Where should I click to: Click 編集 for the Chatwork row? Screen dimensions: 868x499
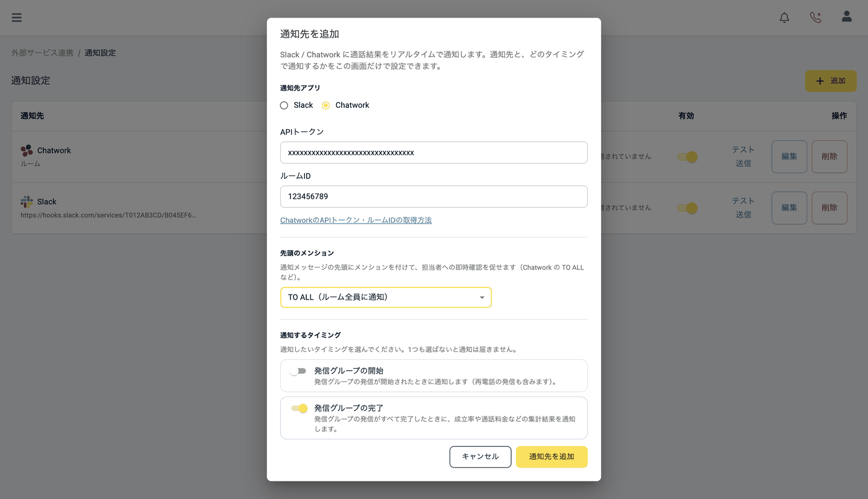790,157
